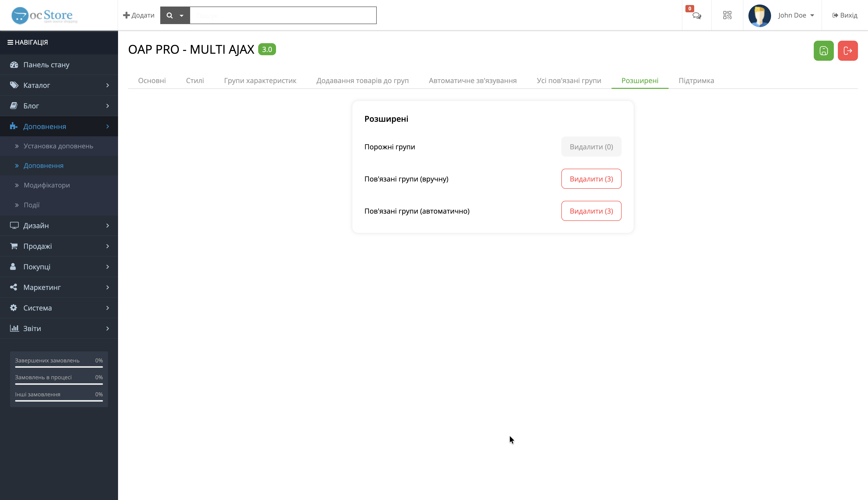This screenshot has height=500, width=868.
Task: Click the Звіти bar chart icon
Action: pyautogui.click(x=14, y=328)
